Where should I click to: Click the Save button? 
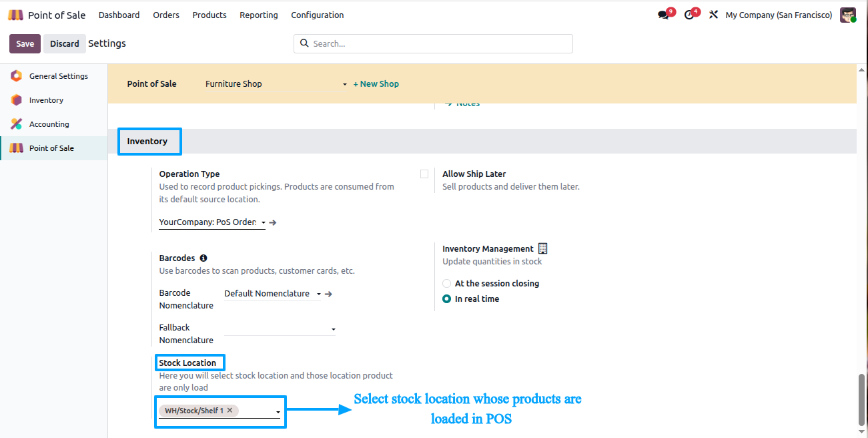tap(25, 43)
